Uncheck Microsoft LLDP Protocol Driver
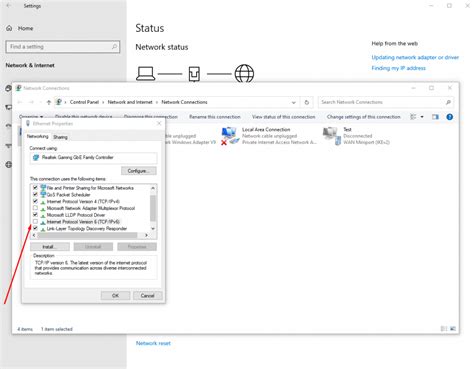Image resolution: width=474 pixels, height=369 pixels. (x=35, y=215)
